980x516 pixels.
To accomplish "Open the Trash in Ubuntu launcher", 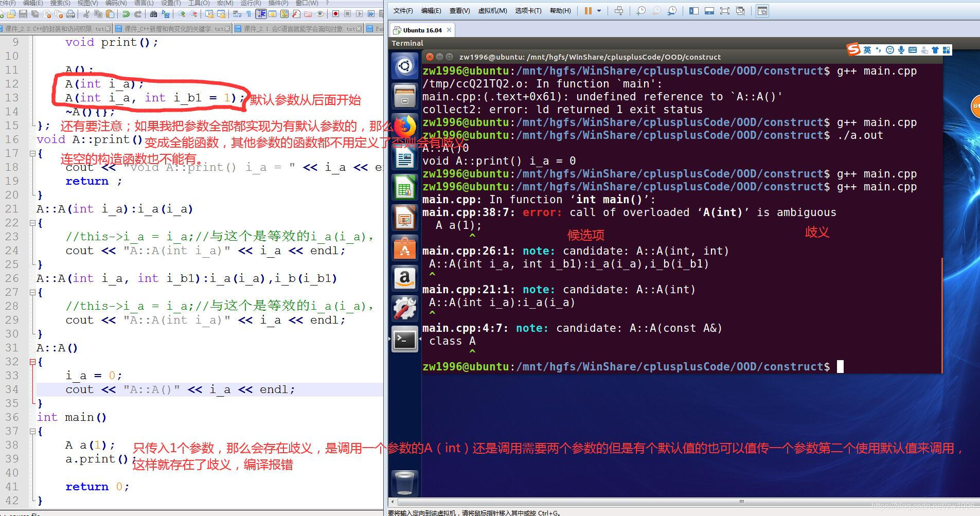I will (405, 483).
